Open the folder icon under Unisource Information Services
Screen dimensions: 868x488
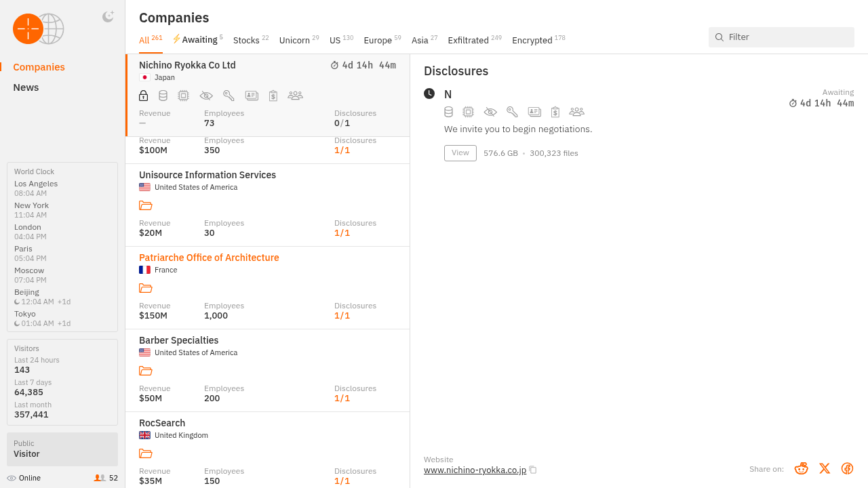tap(146, 205)
